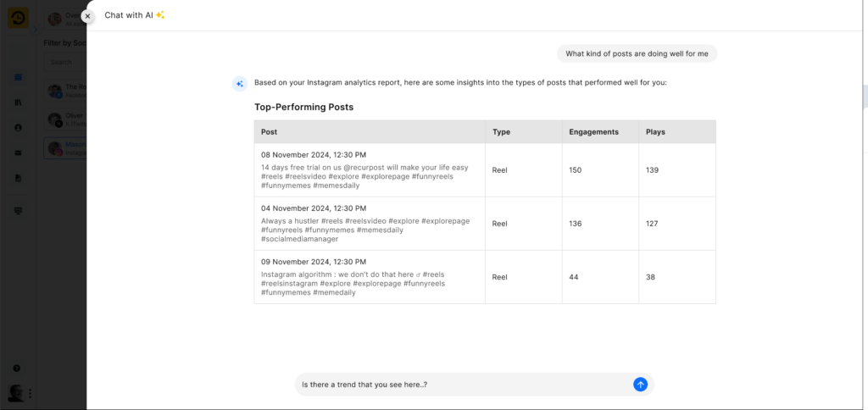This screenshot has height=410, width=868.
Task: Send the typed message with the blue arrow button
Action: point(640,385)
